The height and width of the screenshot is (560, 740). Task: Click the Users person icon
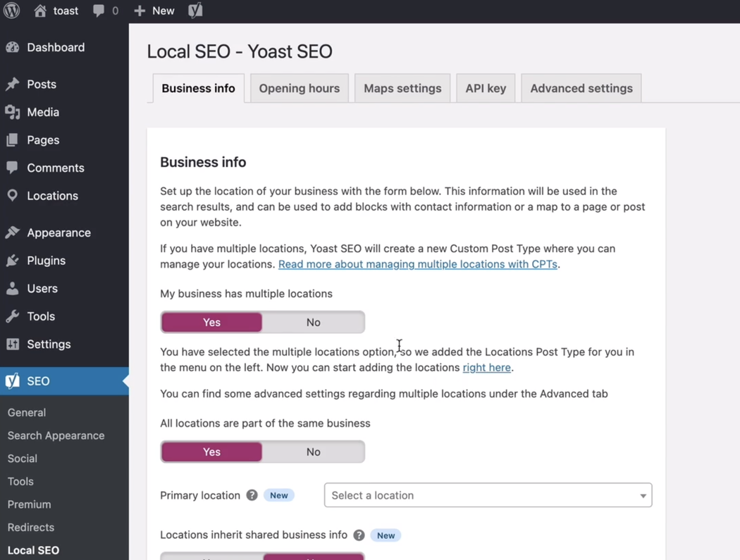coord(12,288)
